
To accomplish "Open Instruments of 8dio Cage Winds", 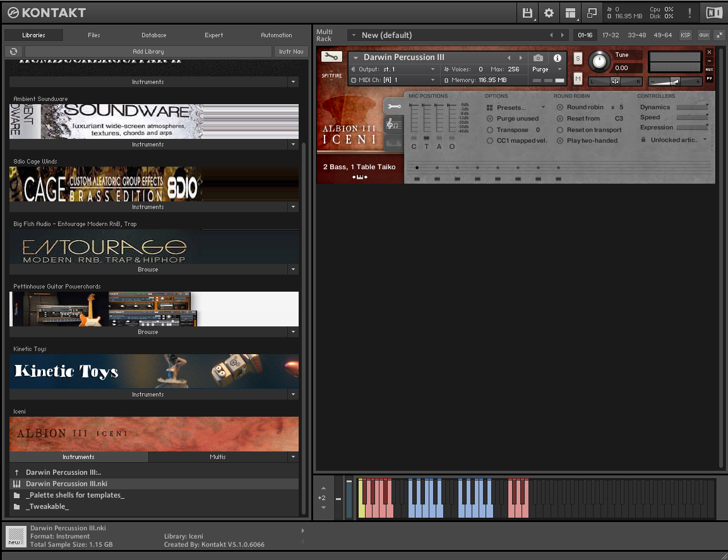I will click(x=148, y=207).
